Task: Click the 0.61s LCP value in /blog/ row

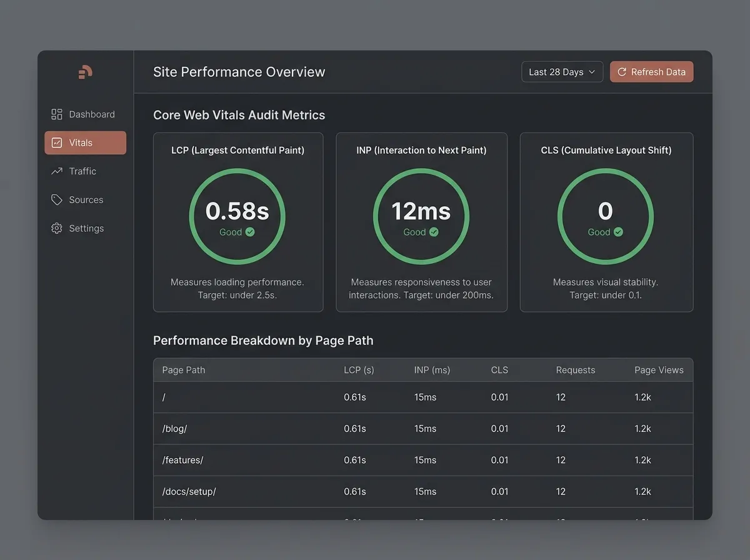Action: coord(355,429)
